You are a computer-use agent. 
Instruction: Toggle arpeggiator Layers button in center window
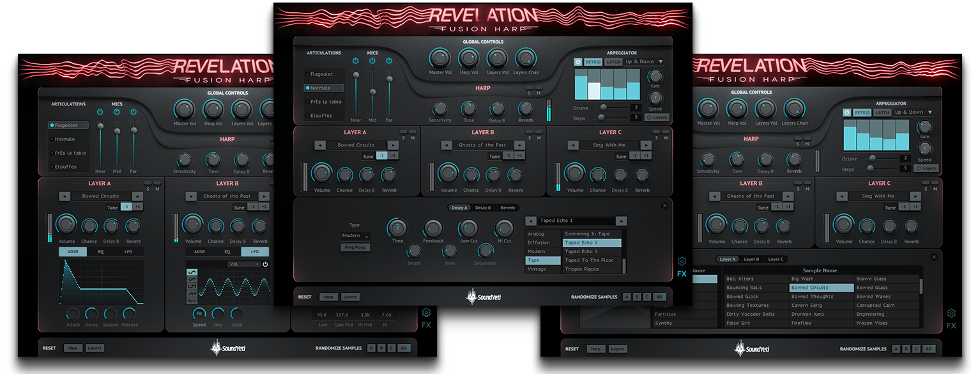pos(657,118)
